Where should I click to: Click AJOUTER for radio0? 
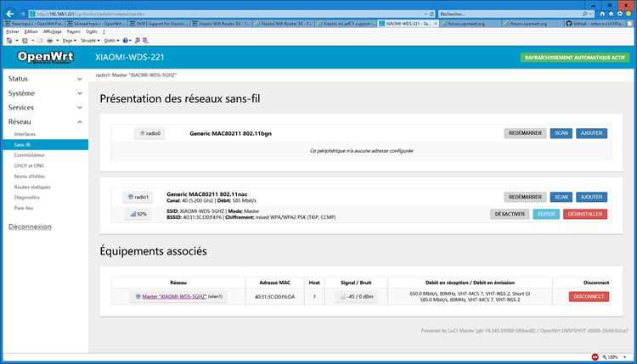pos(591,133)
